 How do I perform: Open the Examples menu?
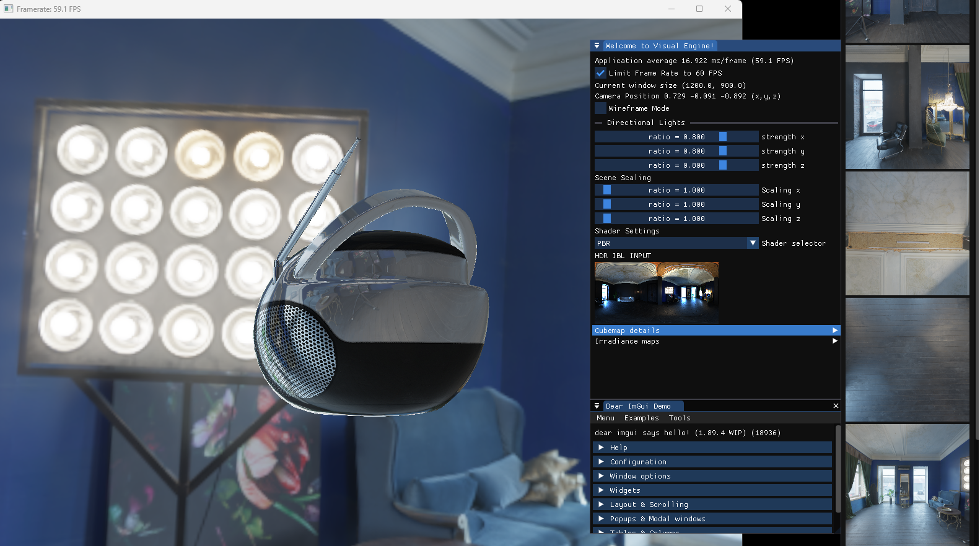tap(642, 418)
